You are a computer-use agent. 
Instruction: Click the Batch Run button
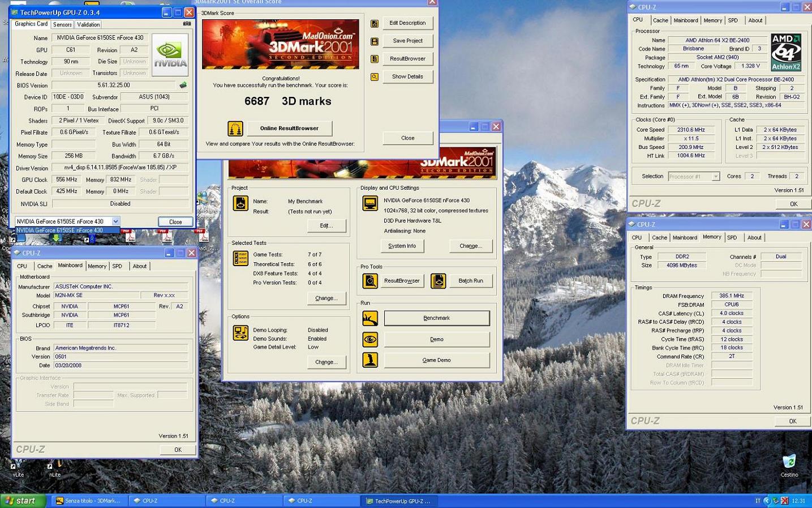click(470, 281)
